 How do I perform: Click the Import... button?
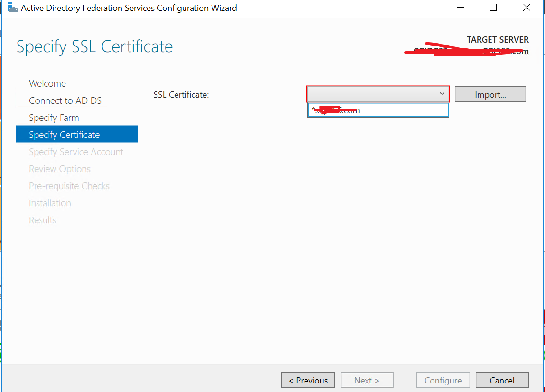coord(490,94)
